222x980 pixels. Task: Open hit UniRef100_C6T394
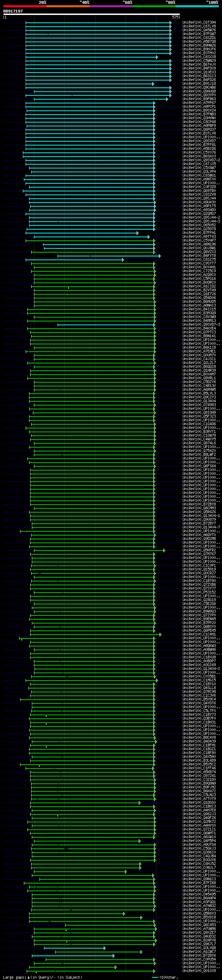click(199, 23)
